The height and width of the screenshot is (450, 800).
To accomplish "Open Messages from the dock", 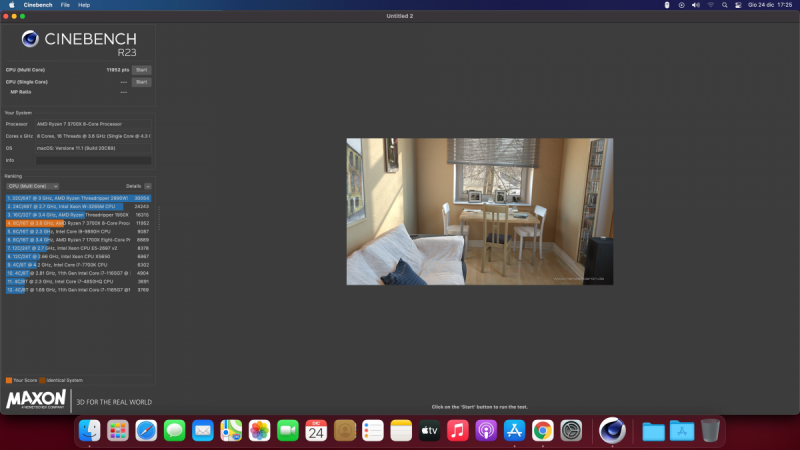I will click(x=174, y=431).
